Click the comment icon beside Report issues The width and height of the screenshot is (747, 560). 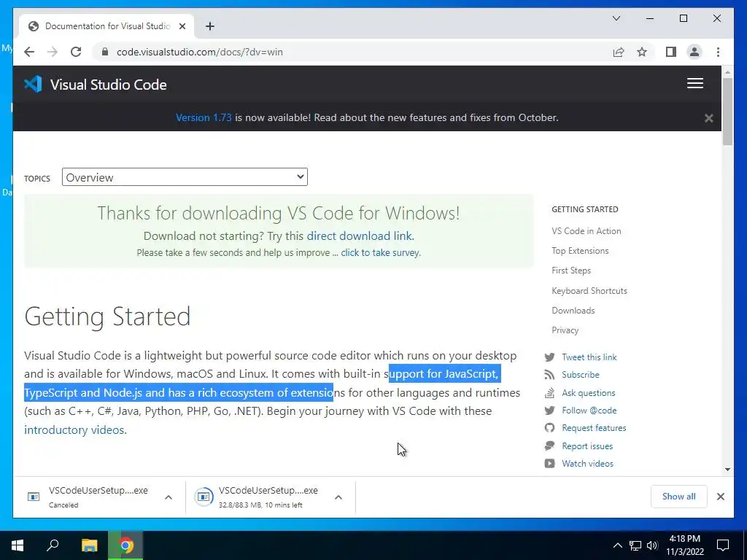click(549, 446)
